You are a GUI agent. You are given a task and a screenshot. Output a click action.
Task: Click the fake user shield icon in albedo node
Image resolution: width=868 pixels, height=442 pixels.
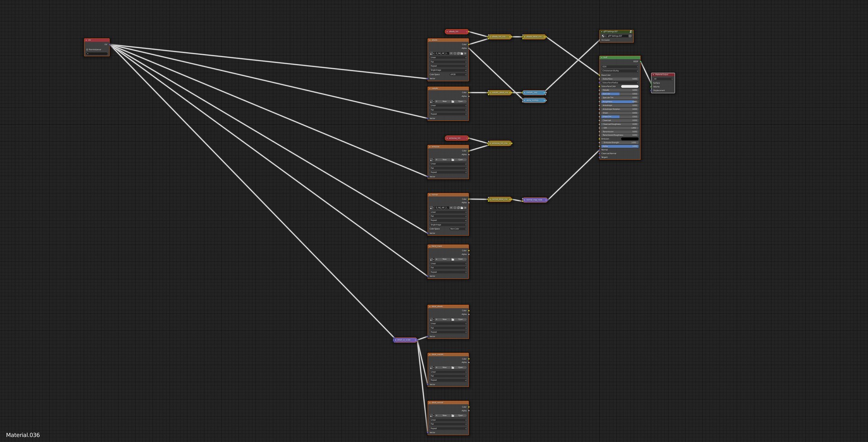point(455,53)
